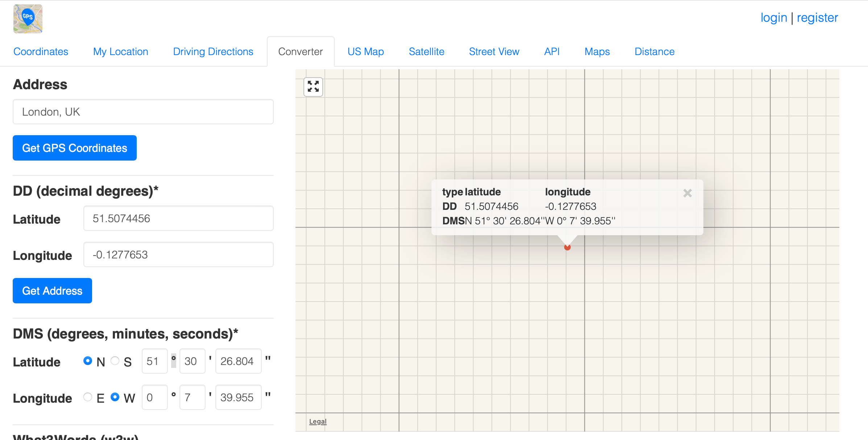Focus the Address input field
Screen dimensions: 868x440
[x=143, y=112]
